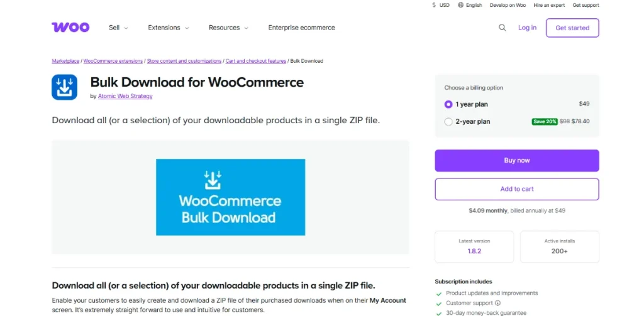644x316 pixels.
Task: Open the Enterprise ecommerce menu item
Action: point(301,28)
